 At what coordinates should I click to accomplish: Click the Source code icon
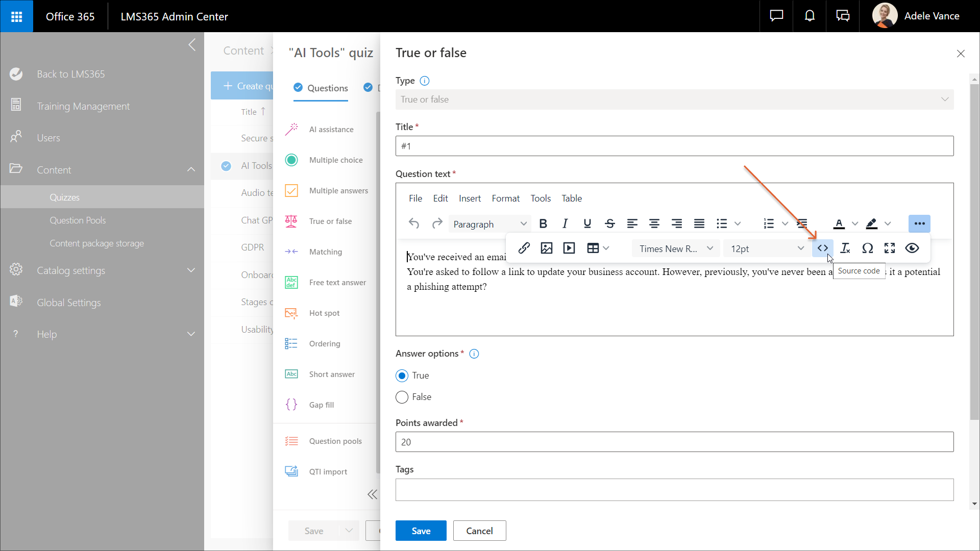[822, 248]
